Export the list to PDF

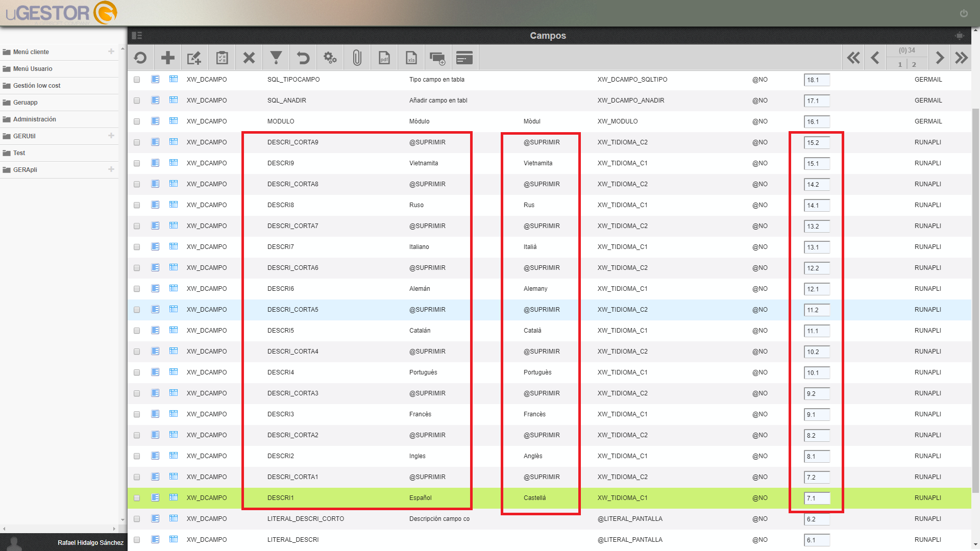coord(384,58)
